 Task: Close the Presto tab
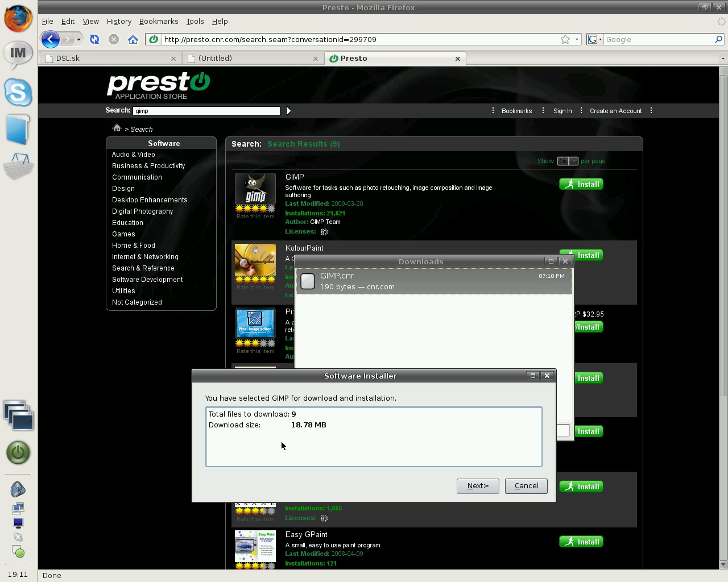click(458, 59)
